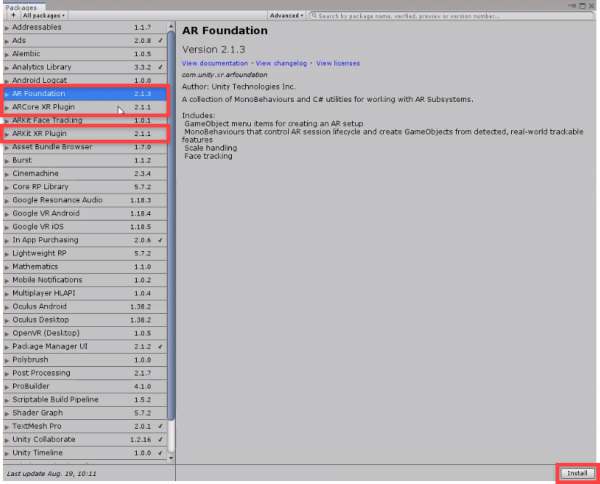Screen dimensions: 600x484
Task: Select the Mathematics package
Action: tap(85, 266)
